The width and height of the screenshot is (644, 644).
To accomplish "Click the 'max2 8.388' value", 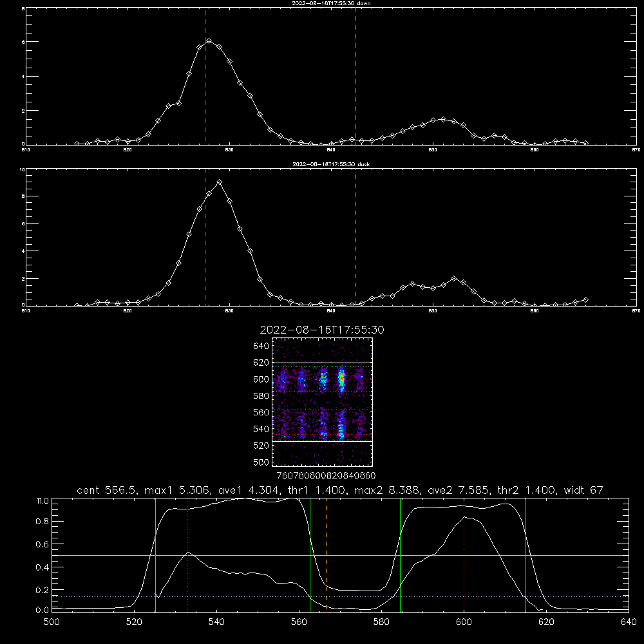I will (x=388, y=490).
